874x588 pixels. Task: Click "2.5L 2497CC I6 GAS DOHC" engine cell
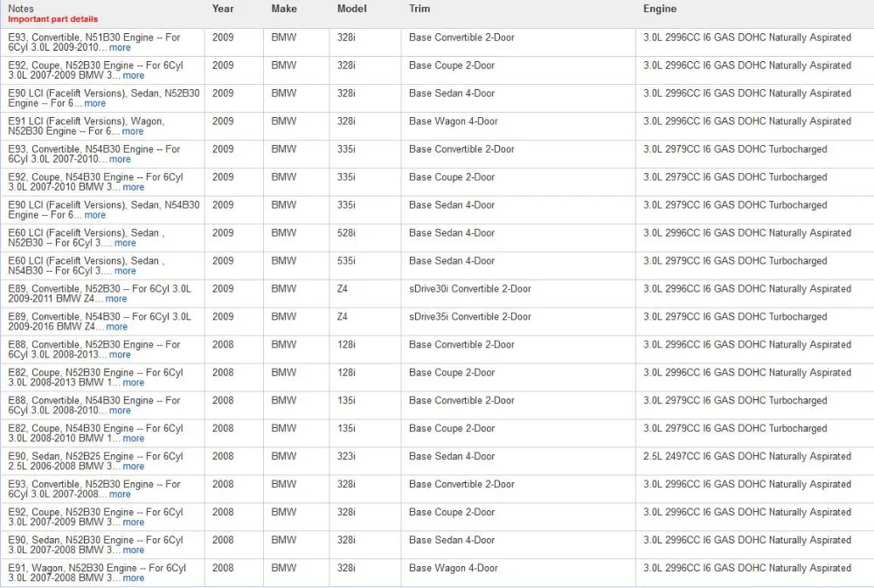click(747, 456)
